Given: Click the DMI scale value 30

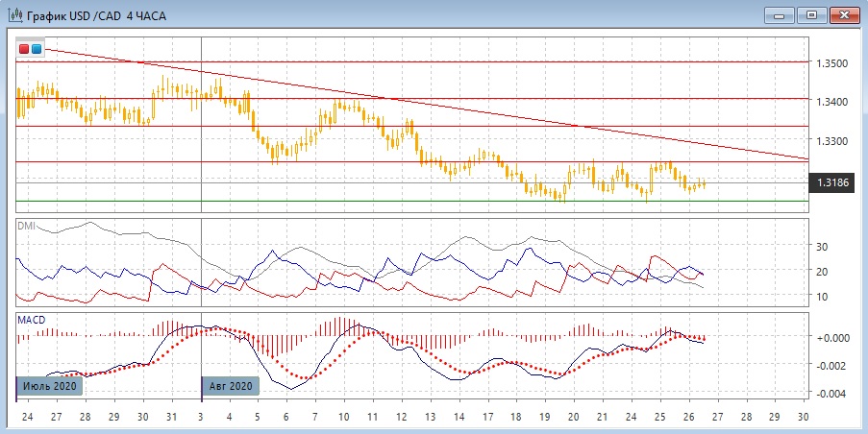Looking at the screenshot, I should 822,247.
